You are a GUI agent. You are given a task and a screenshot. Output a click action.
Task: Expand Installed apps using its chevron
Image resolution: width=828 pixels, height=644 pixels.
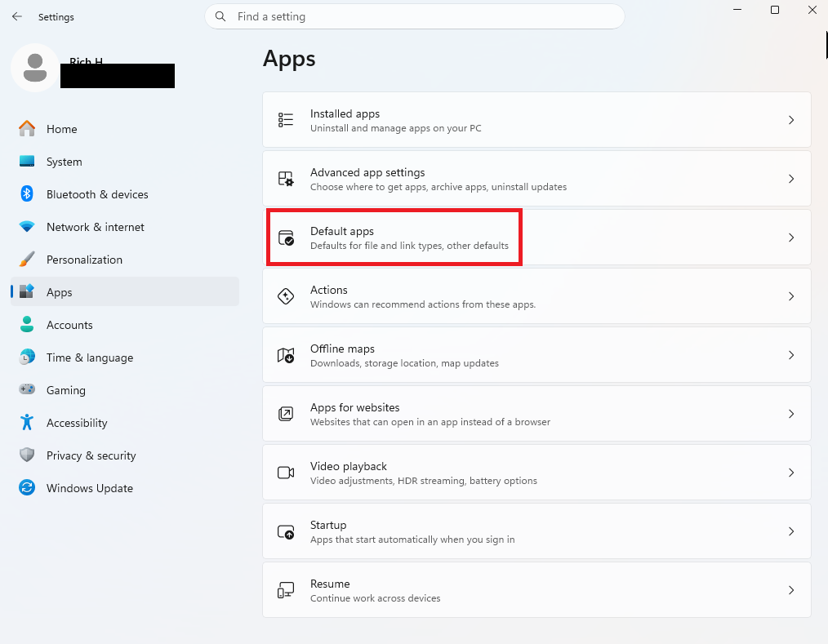[791, 120]
